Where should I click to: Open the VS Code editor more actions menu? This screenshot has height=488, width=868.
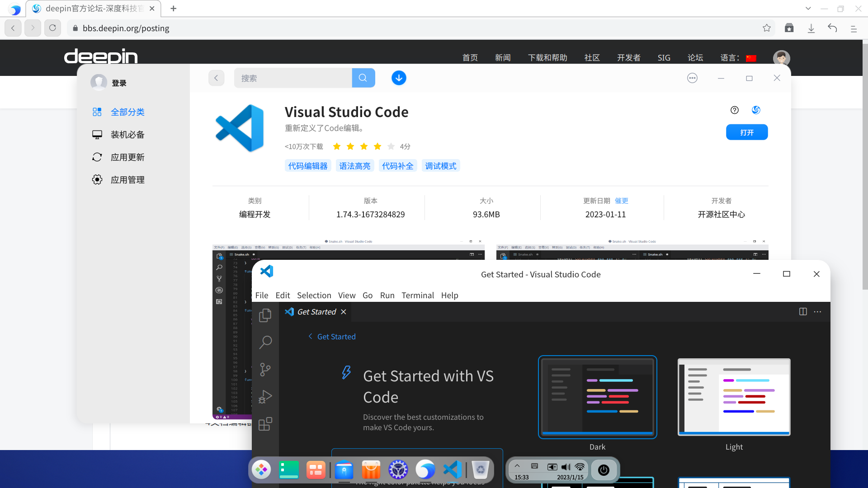[817, 312]
